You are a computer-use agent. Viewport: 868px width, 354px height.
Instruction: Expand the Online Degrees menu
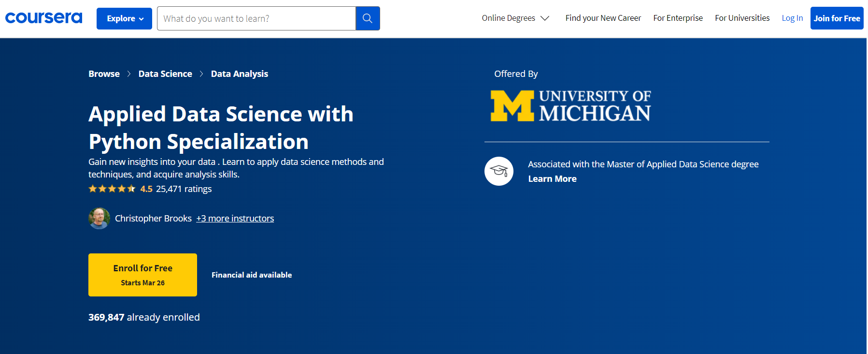point(515,18)
